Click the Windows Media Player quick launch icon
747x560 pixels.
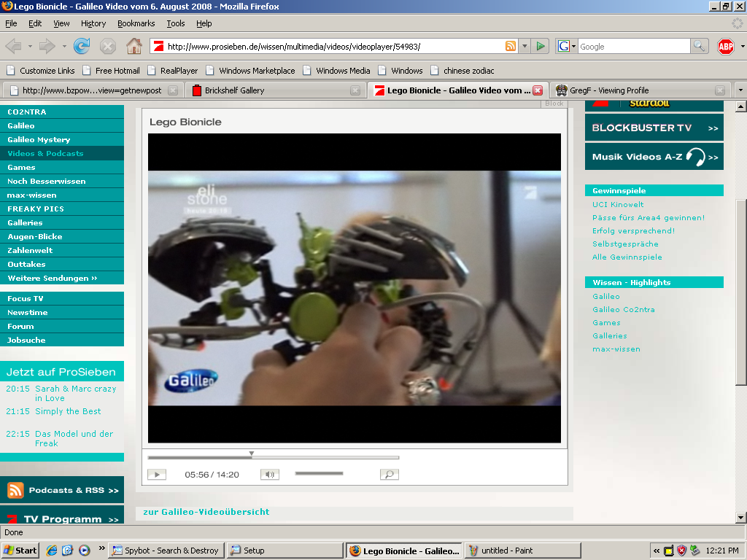tap(85, 551)
